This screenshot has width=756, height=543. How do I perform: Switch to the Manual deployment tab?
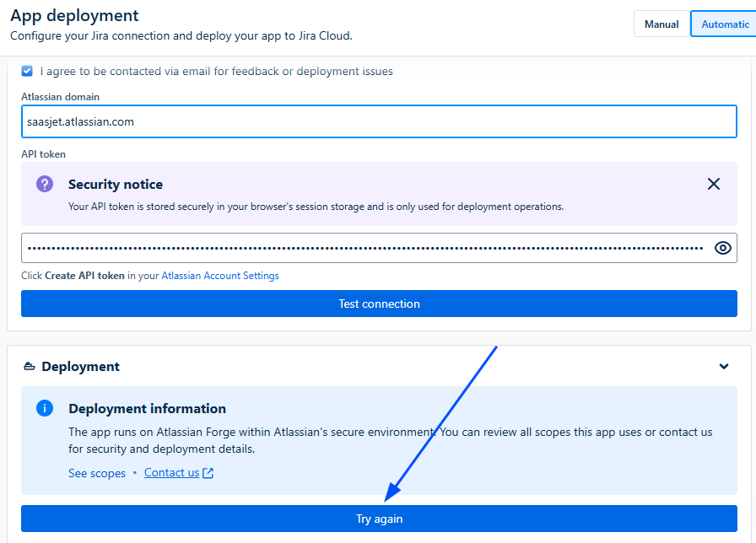point(661,24)
